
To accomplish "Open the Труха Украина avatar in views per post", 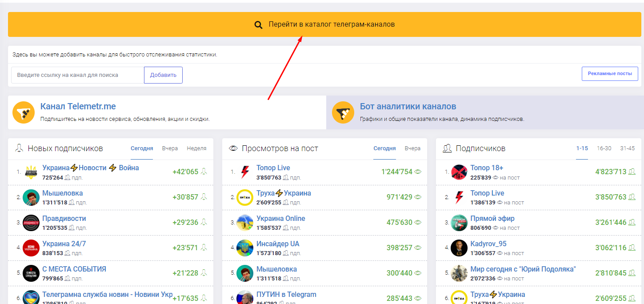I will tap(245, 197).
